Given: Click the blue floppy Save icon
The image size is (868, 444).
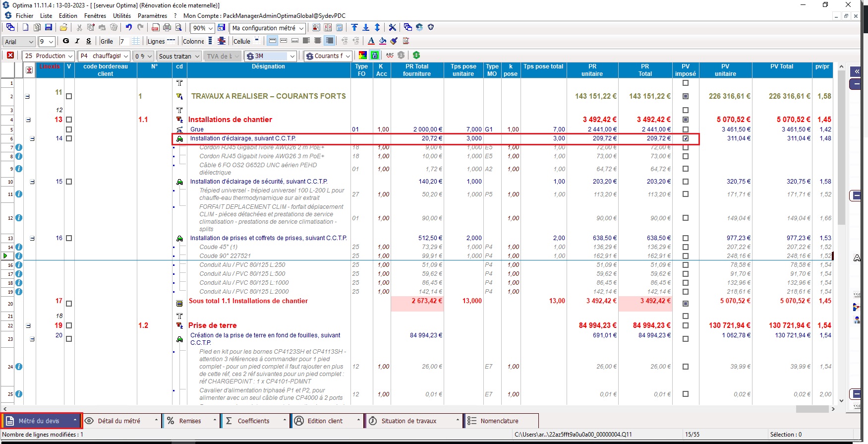Looking at the screenshot, I should point(49,28).
